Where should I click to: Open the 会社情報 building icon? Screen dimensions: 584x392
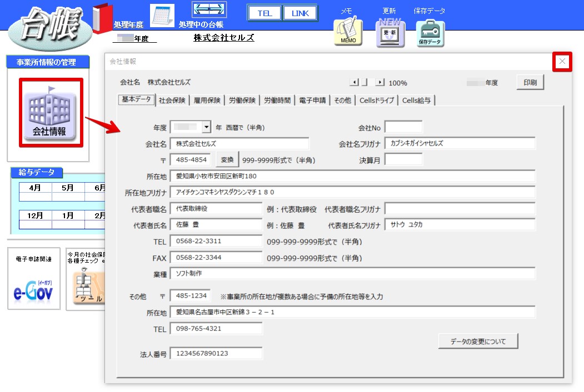(51, 113)
